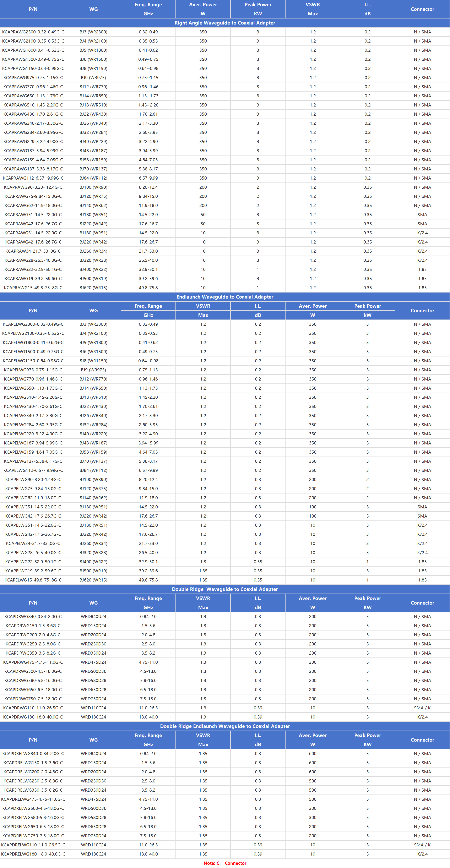Select part number KCAPRAWG22-32.9-50.1G-C
This screenshot has width=450, height=868.
[x=33, y=269]
